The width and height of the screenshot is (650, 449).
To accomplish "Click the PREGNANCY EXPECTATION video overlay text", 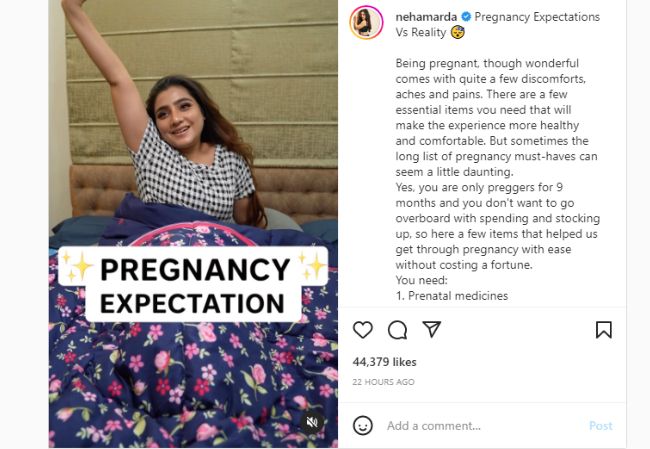I will click(193, 285).
